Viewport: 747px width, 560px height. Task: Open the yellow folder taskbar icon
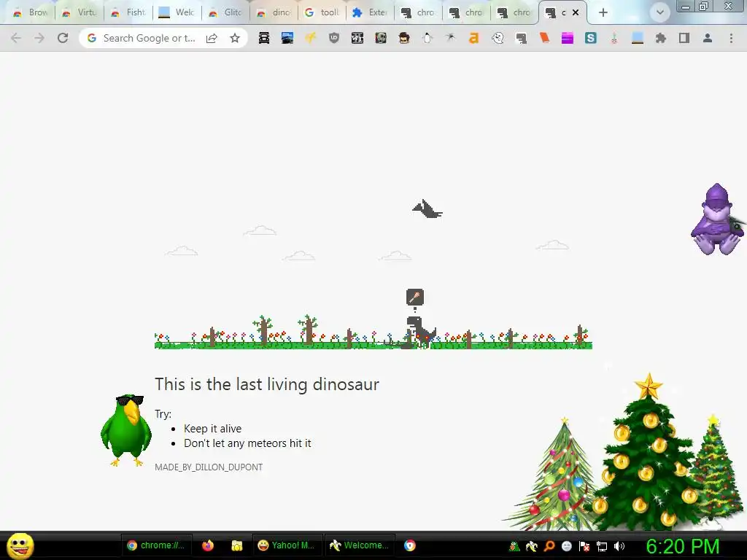(x=237, y=545)
